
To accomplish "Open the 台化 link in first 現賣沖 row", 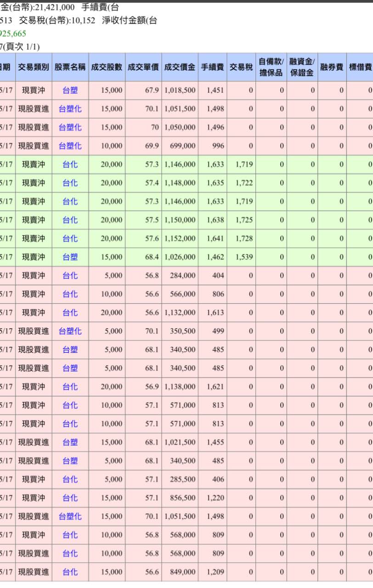I will point(69,164).
